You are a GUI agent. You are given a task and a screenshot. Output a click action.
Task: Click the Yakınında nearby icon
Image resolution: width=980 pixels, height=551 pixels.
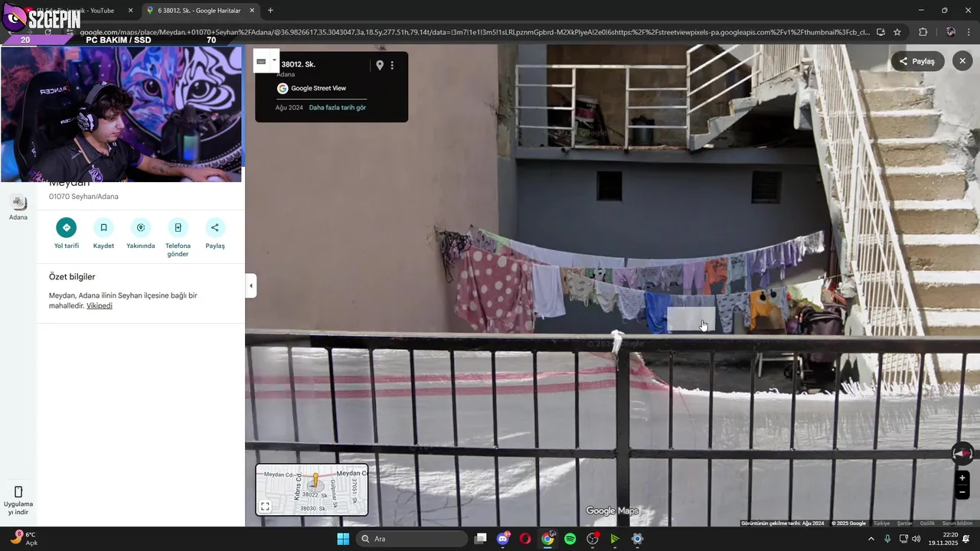click(141, 227)
